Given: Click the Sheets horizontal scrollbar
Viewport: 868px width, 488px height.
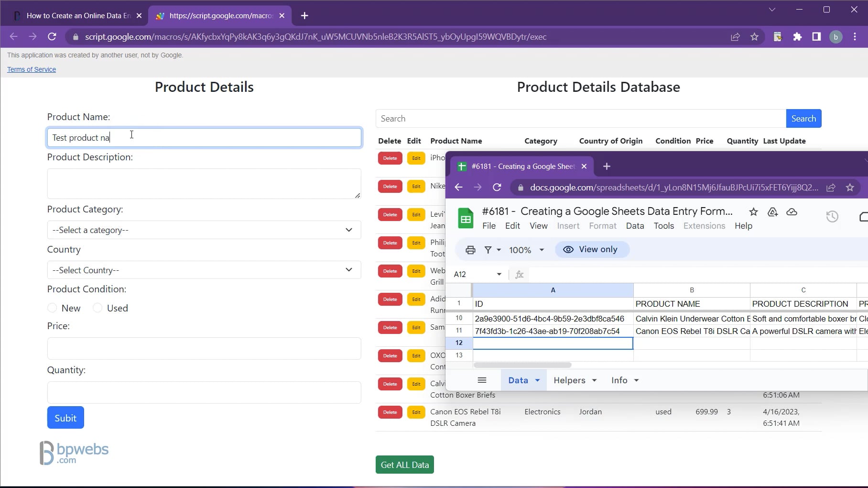Looking at the screenshot, I should (522, 365).
